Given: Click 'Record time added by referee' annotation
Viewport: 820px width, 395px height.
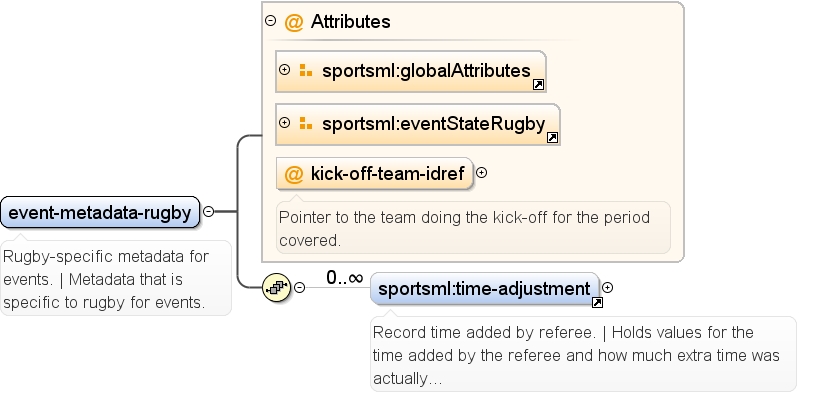Looking at the screenshot, I should click(x=584, y=355).
